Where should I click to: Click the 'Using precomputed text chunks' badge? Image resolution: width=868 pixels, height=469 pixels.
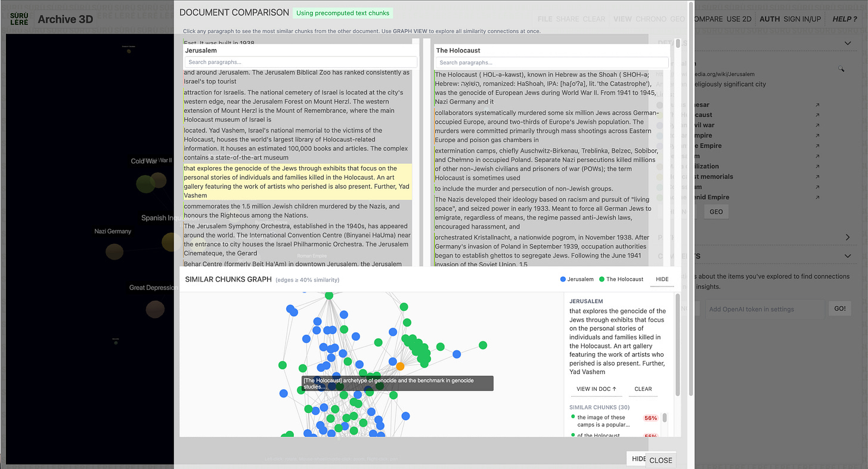343,13
